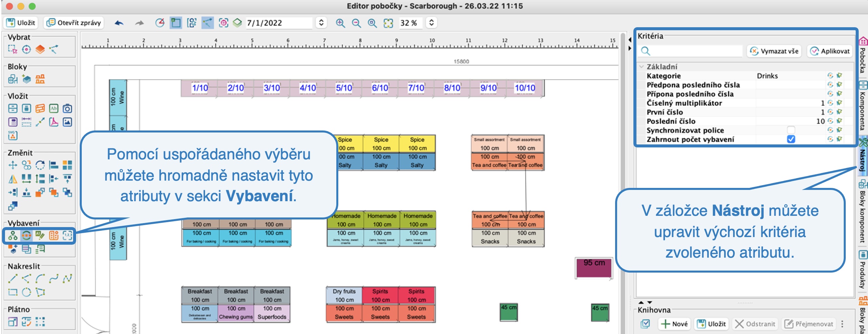The image size is (868, 334).
Task: Click the Uložit button in Knihovna
Action: click(x=712, y=324)
